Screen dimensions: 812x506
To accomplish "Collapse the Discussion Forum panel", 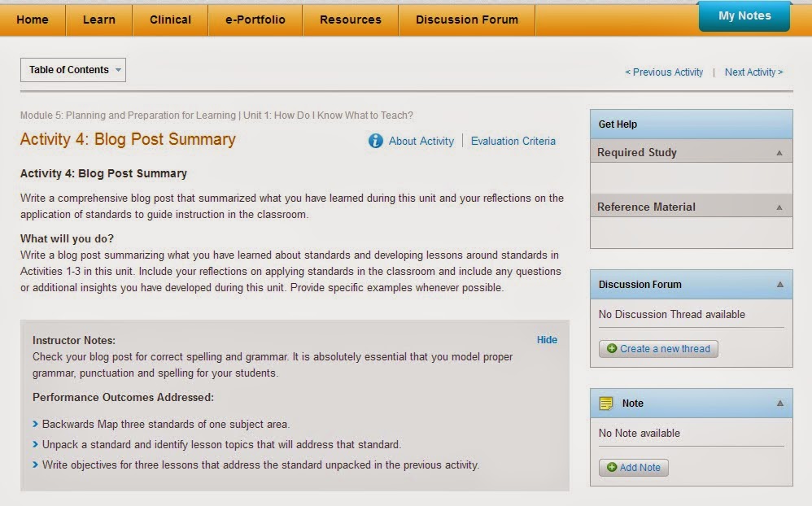I will point(779,285).
